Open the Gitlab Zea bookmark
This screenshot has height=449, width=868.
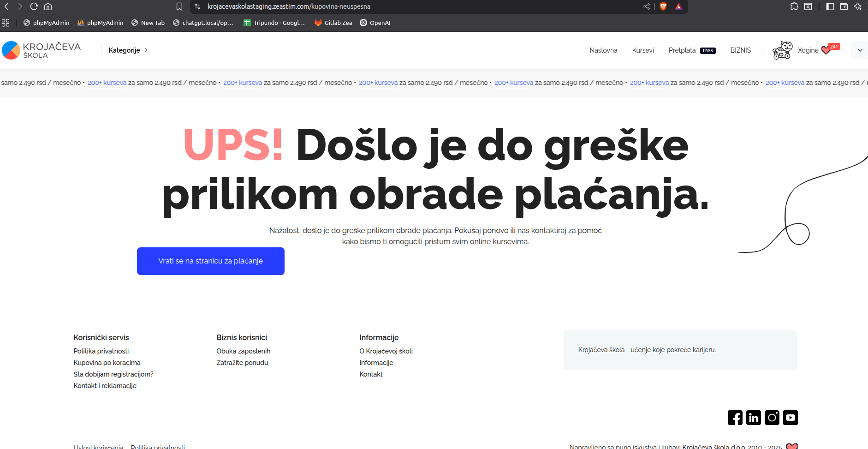point(333,23)
